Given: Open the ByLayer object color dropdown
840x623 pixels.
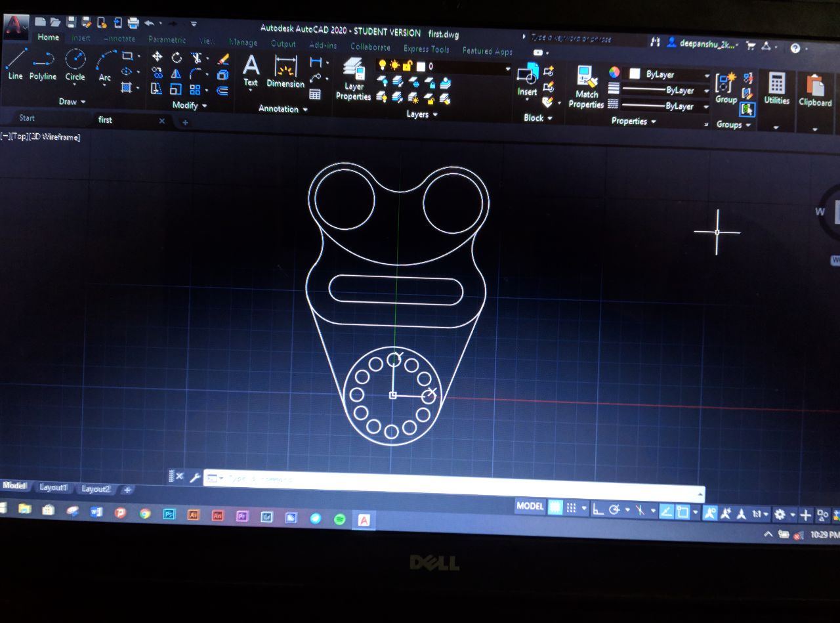Looking at the screenshot, I should 706,75.
